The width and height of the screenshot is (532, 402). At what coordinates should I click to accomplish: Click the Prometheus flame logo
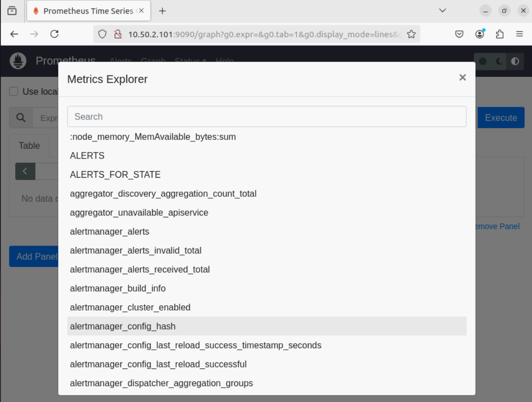[18, 61]
